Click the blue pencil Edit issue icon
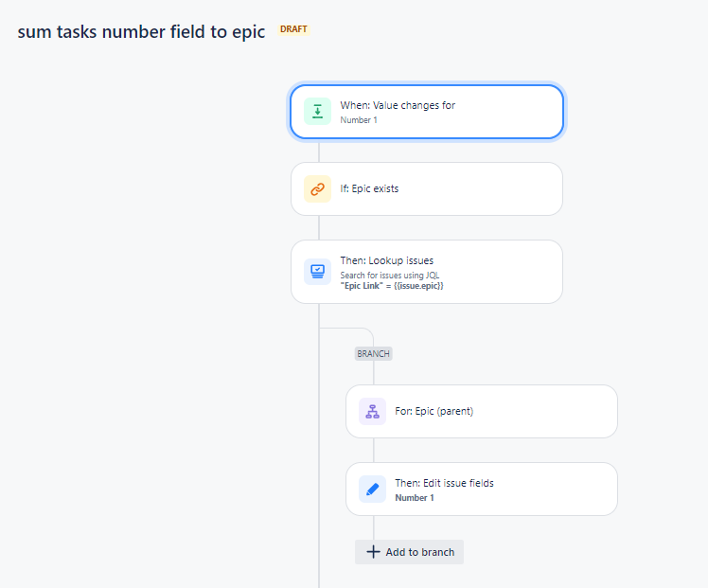 point(372,489)
